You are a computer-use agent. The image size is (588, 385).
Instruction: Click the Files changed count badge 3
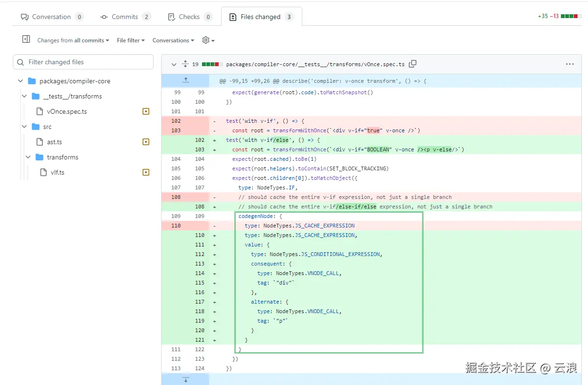[289, 17]
